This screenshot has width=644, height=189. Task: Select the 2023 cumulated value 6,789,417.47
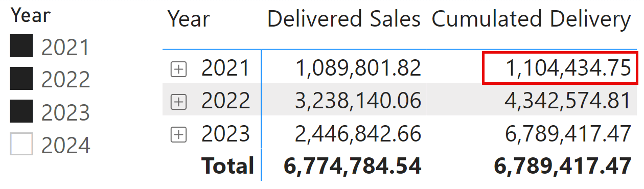coord(568,134)
